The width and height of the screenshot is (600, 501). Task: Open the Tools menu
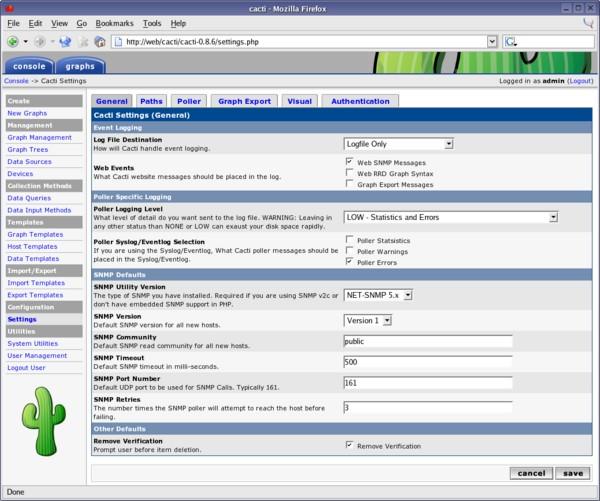click(152, 23)
